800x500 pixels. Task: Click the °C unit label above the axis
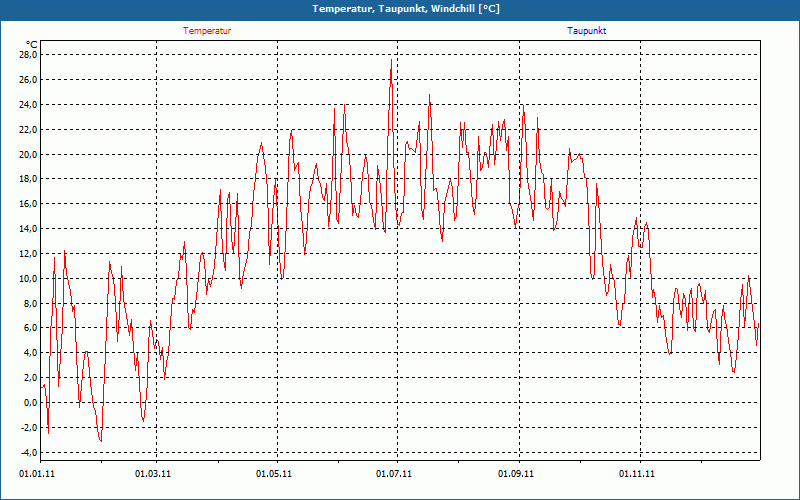tap(31, 44)
